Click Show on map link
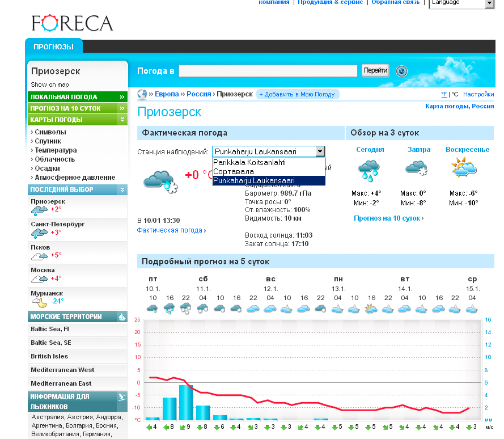Screen dimensions: 504x439 coord(50,85)
